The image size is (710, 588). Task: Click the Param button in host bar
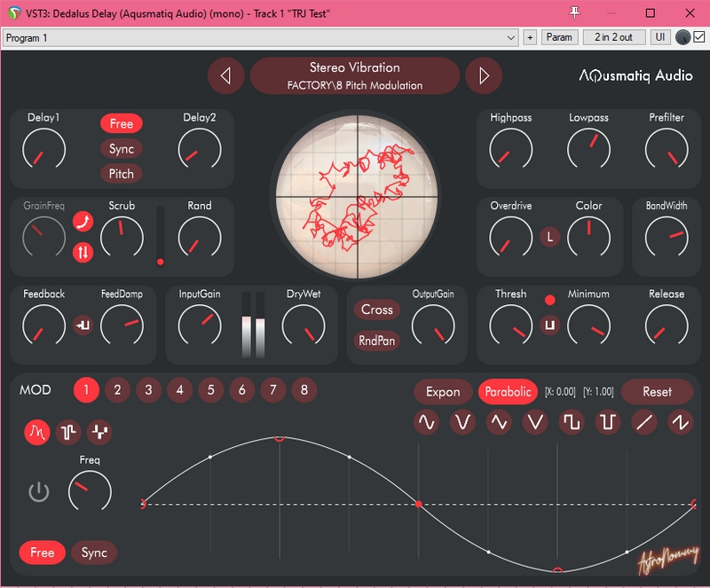[x=559, y=37]
